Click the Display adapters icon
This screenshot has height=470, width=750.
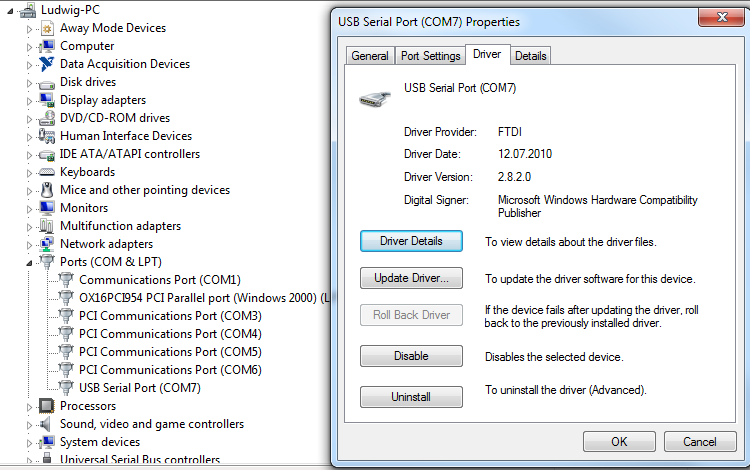pyautogui.click(x=46, y=100)
